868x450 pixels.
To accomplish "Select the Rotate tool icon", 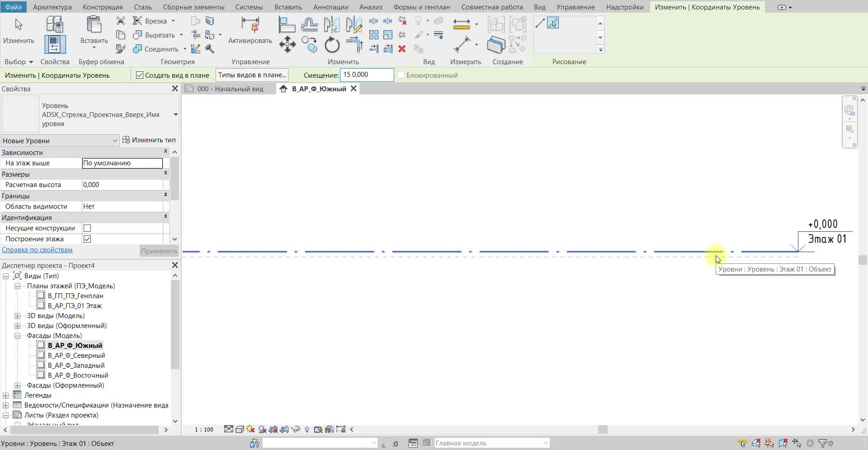I will tap(332, 45).
